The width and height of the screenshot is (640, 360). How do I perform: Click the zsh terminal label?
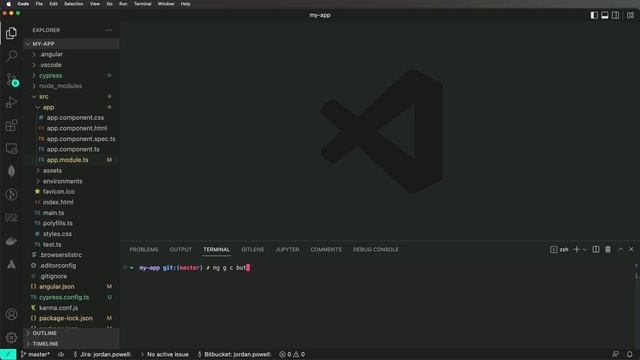pyautogui.click(x=559, y=249)
